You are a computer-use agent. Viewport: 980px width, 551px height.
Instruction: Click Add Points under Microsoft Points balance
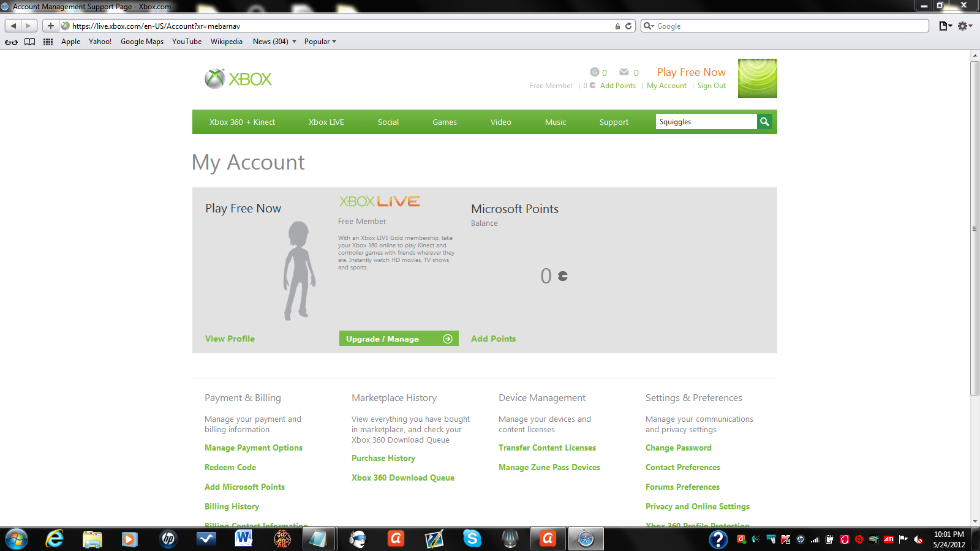tap(493, 339)
